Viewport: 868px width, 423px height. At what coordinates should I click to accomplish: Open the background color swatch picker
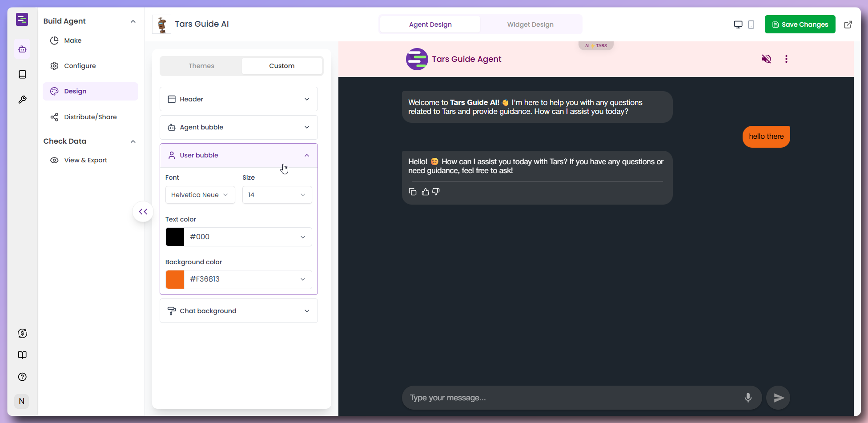[x=175, y=279]
